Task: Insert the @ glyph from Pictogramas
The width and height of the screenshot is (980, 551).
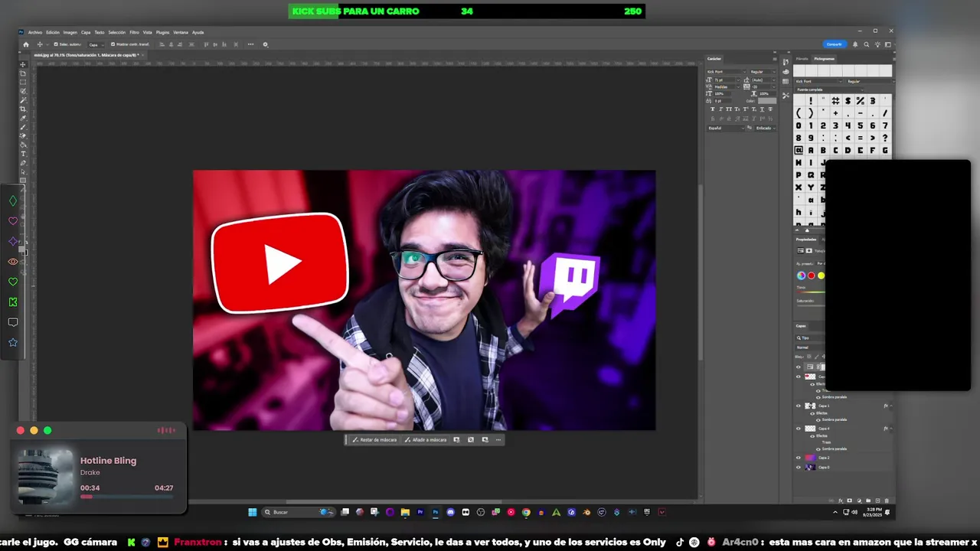Action: point(799,150)
